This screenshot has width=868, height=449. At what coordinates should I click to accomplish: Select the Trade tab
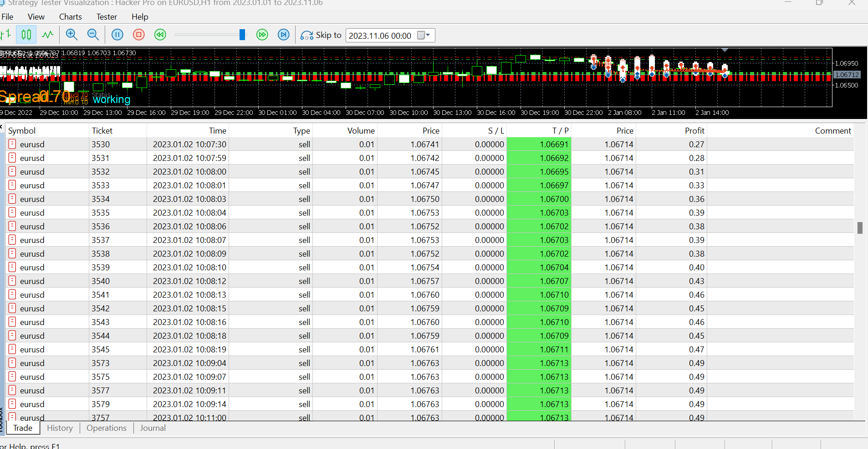23,428
